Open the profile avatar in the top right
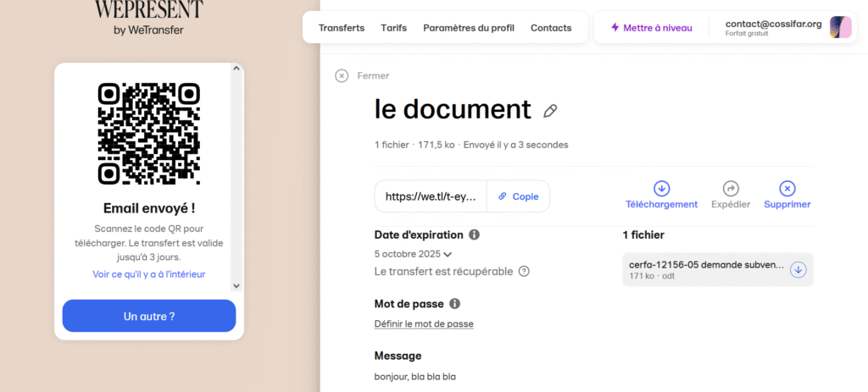Screen dimensions: 868x392 pos(840,27)
